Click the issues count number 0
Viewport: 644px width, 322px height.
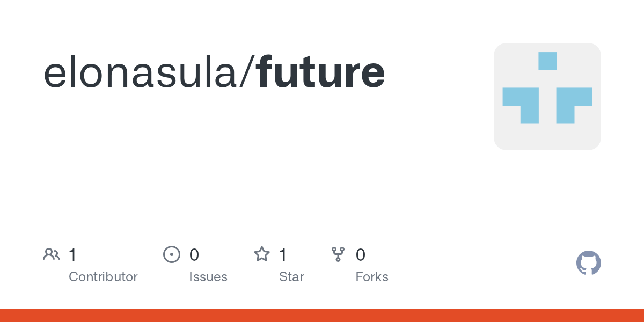(194, 255)
